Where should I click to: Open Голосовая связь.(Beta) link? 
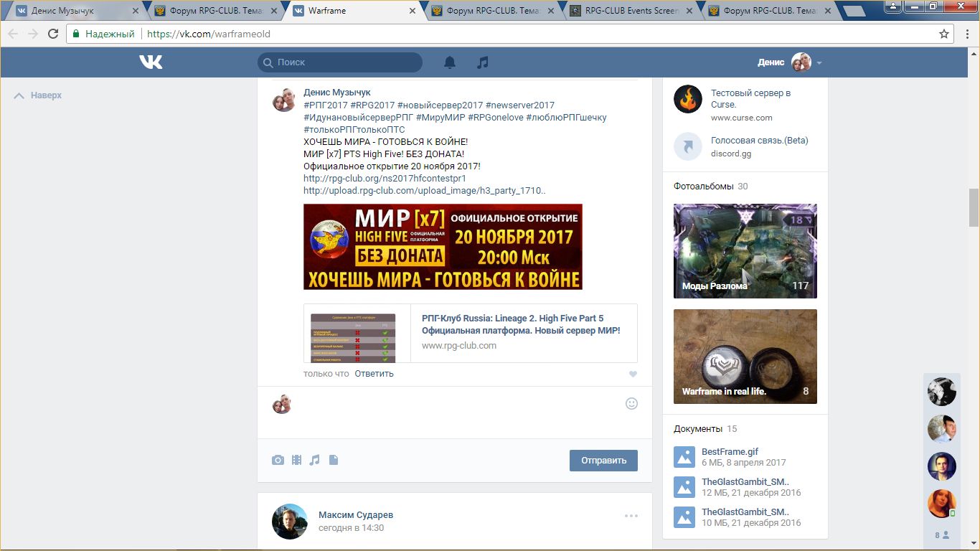click(x=759, y=141)
